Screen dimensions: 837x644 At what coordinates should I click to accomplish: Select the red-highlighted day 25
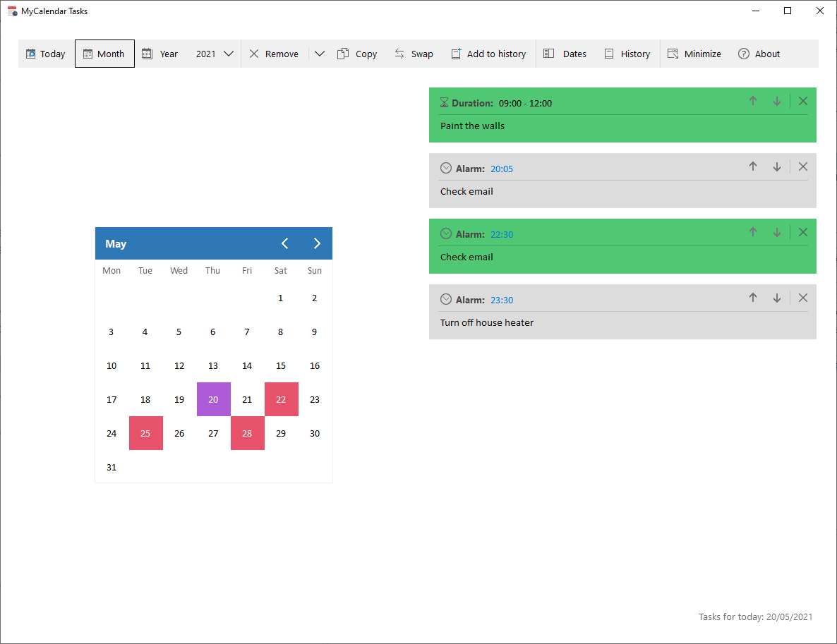145,433
